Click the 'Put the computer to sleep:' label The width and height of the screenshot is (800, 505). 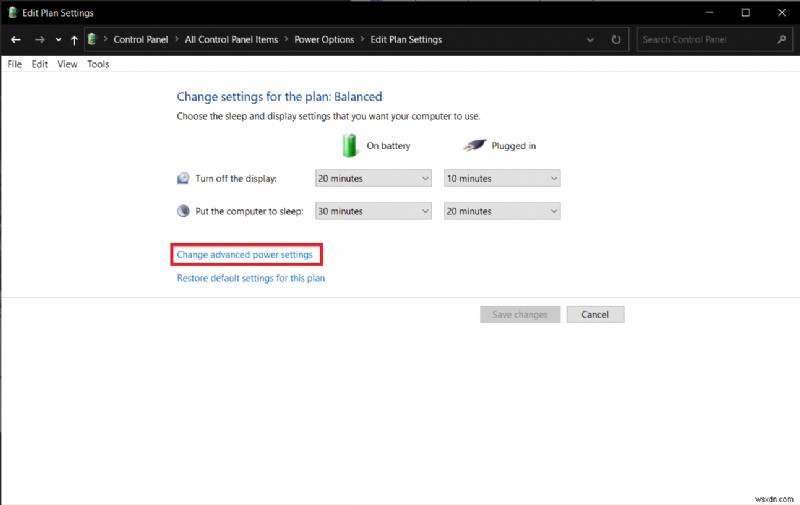pyautogui.click(x=249, y=211)
